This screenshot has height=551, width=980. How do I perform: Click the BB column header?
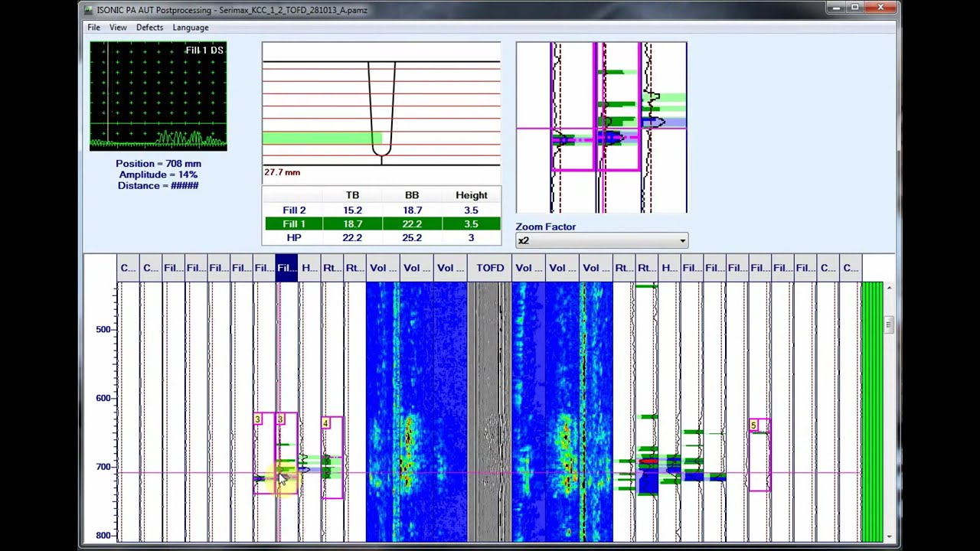[412, 195]
